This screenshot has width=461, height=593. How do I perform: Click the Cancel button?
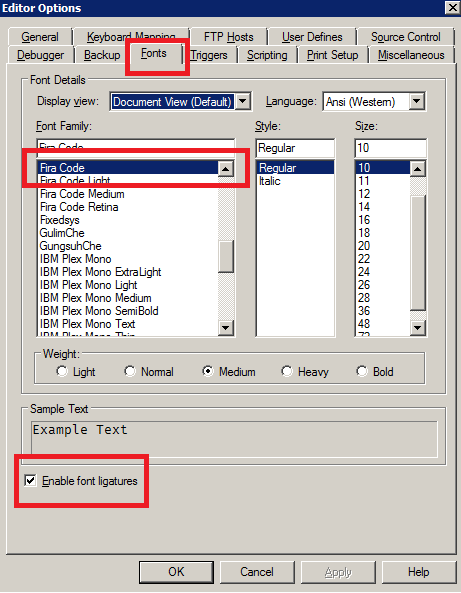click(257, 571)
